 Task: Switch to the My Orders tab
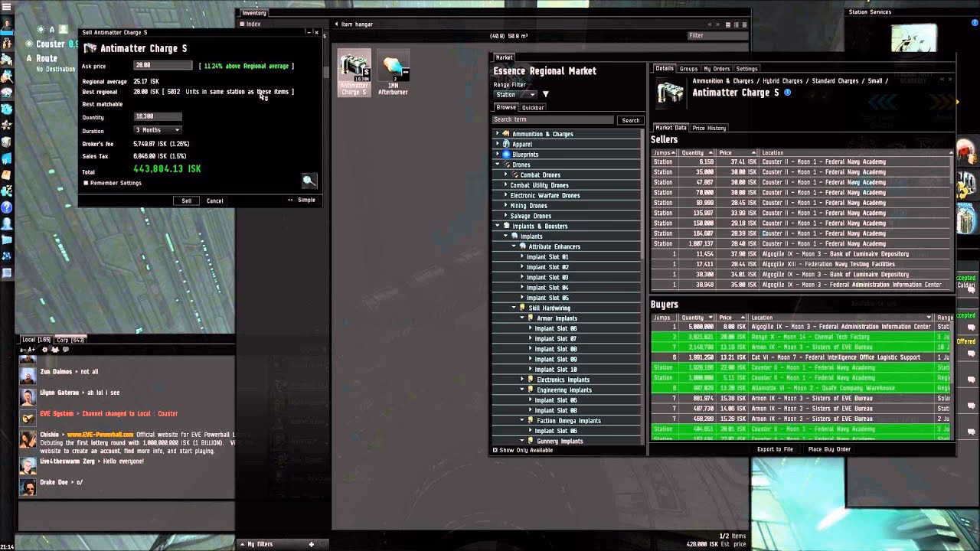[x=717, y=69]
